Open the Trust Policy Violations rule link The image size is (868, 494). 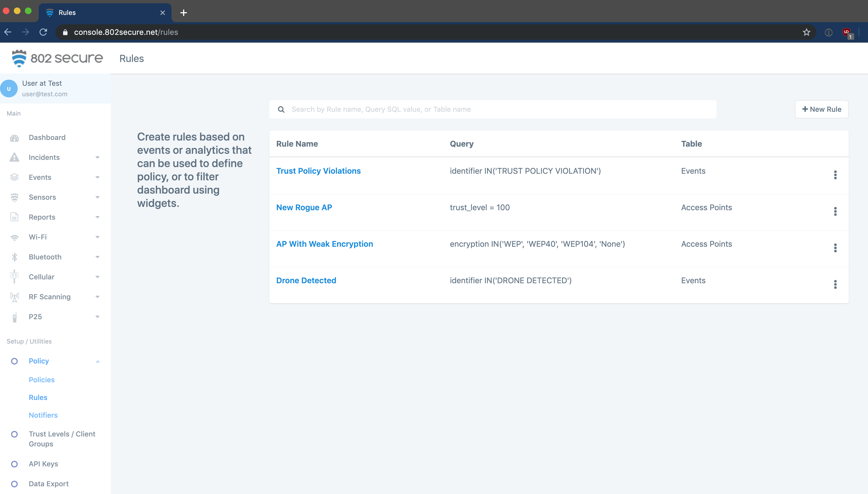pos(318,171)
